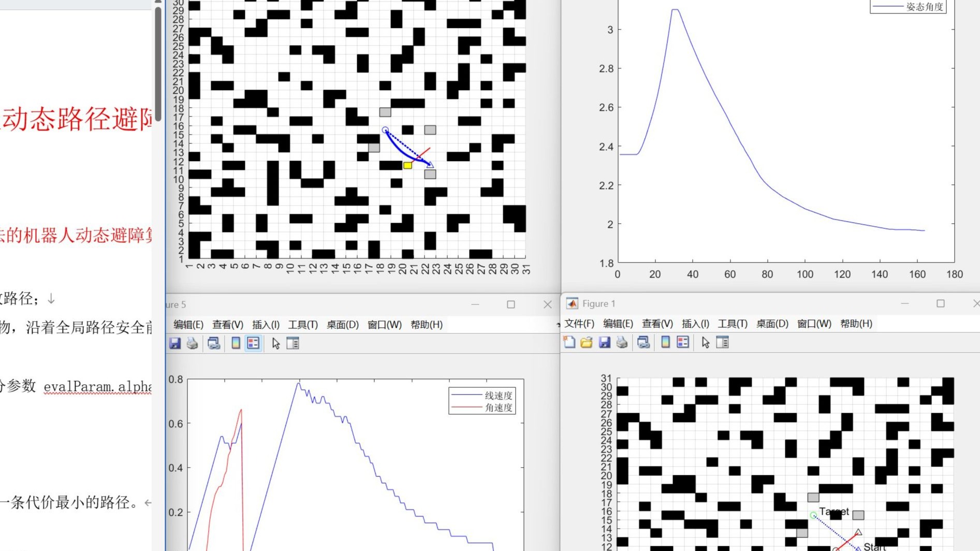
Task: Close the Figure 5 window
Action: (547, 304)
